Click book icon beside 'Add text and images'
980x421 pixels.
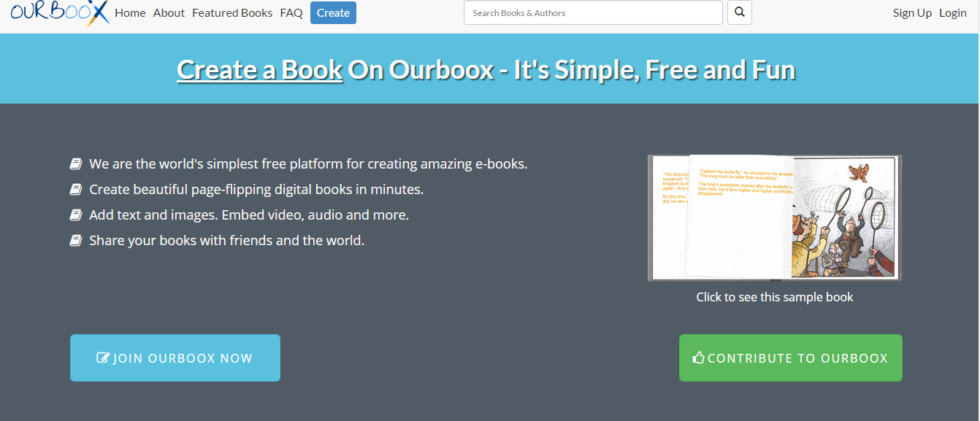76,215
